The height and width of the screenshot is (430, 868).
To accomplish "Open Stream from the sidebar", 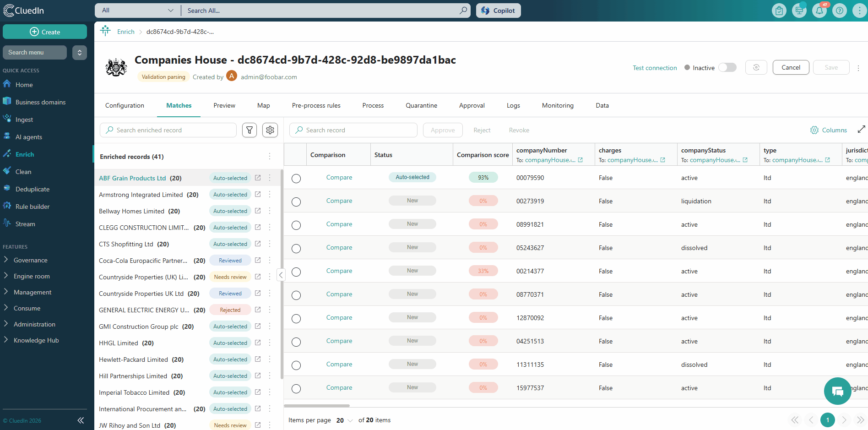I will (25, 224).
